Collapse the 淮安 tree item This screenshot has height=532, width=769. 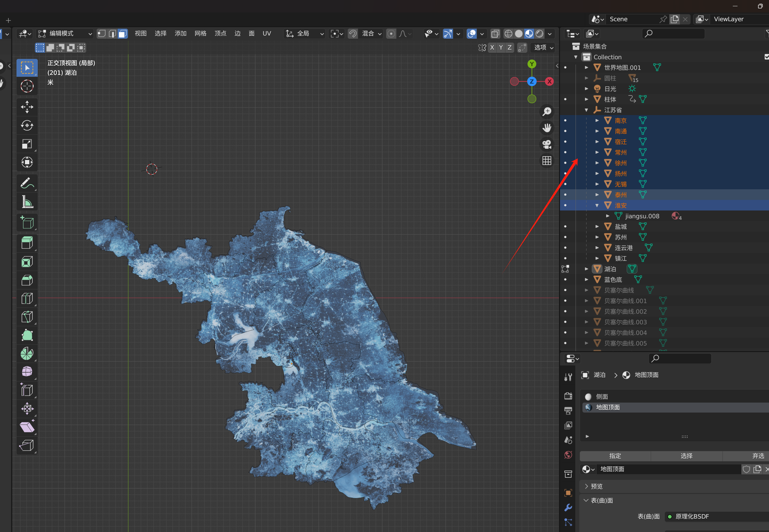597,205
